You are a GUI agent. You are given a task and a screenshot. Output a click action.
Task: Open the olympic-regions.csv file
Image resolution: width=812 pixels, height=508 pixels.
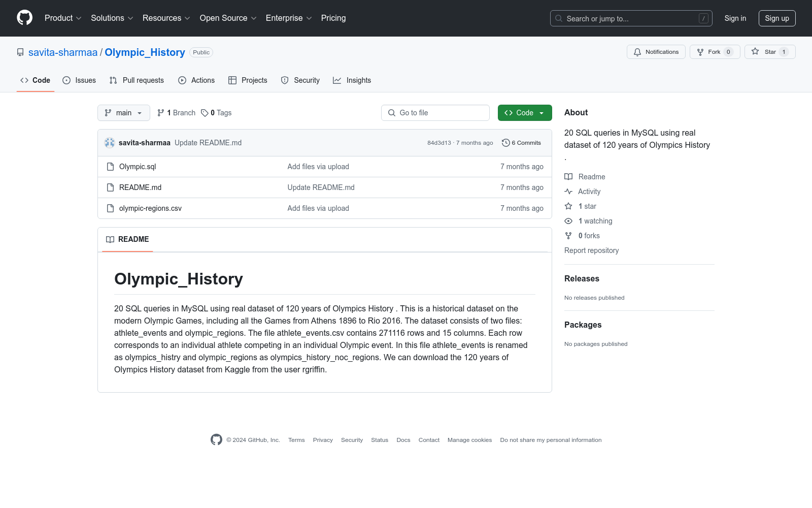(150, 208)
